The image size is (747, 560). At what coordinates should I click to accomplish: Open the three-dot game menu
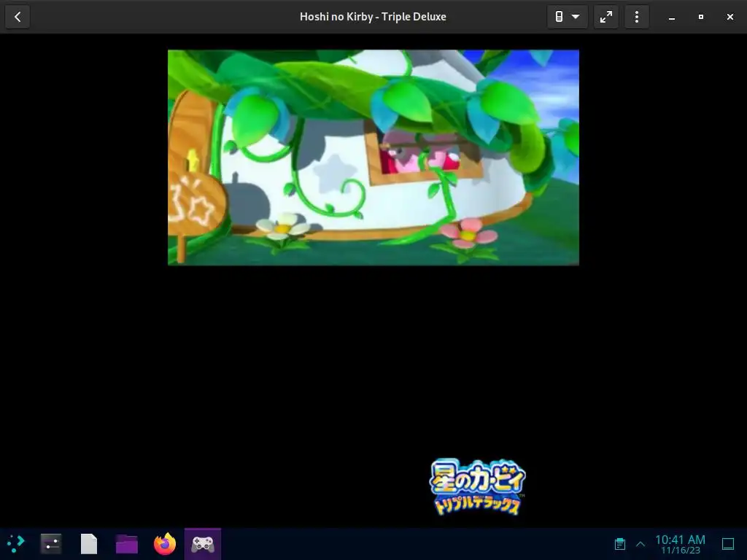[x=636, y=17]
